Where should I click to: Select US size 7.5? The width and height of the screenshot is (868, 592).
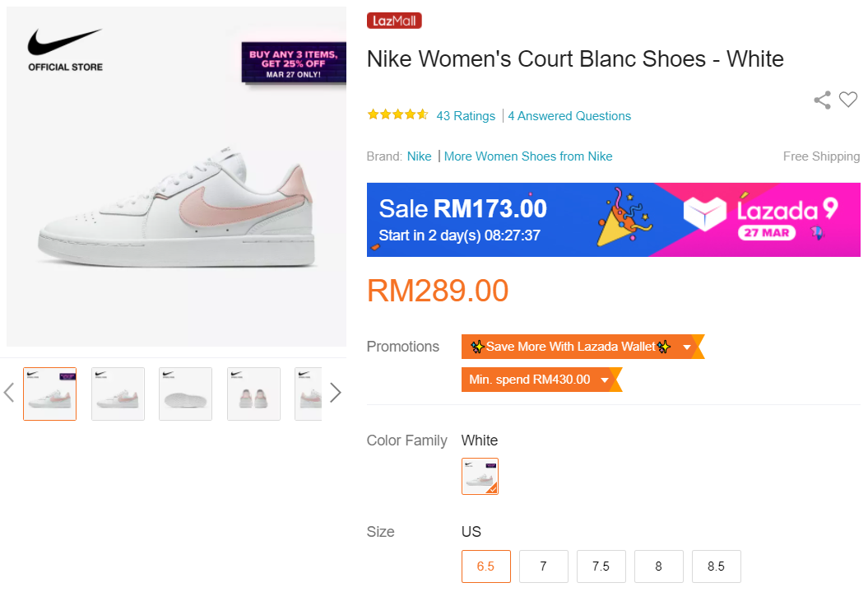click(x=601, y=566)
